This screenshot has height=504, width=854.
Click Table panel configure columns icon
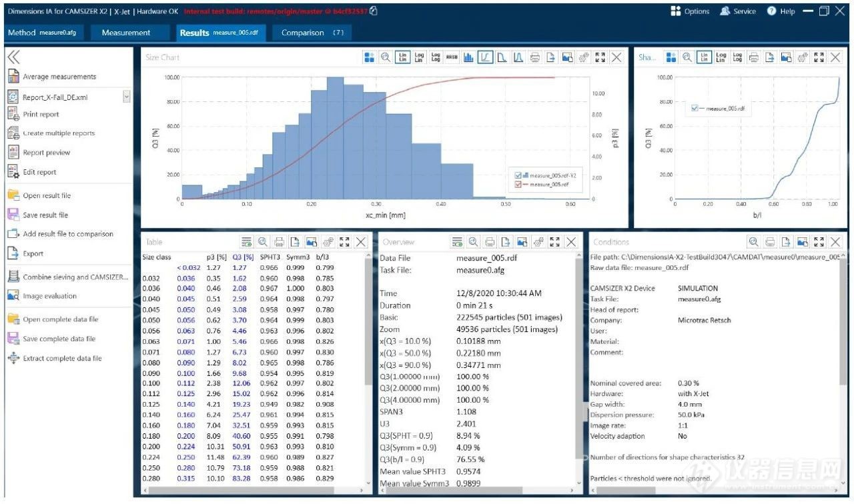tap(247, 242)
